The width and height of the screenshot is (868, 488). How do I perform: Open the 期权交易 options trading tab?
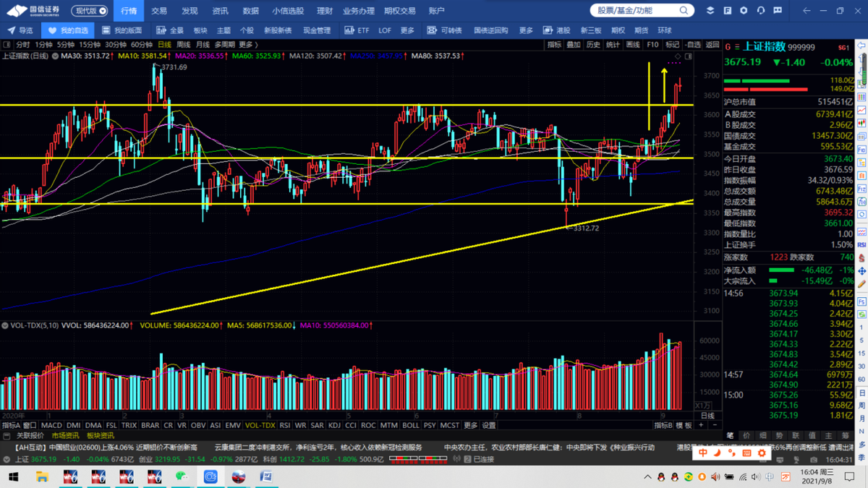(400, 11)
